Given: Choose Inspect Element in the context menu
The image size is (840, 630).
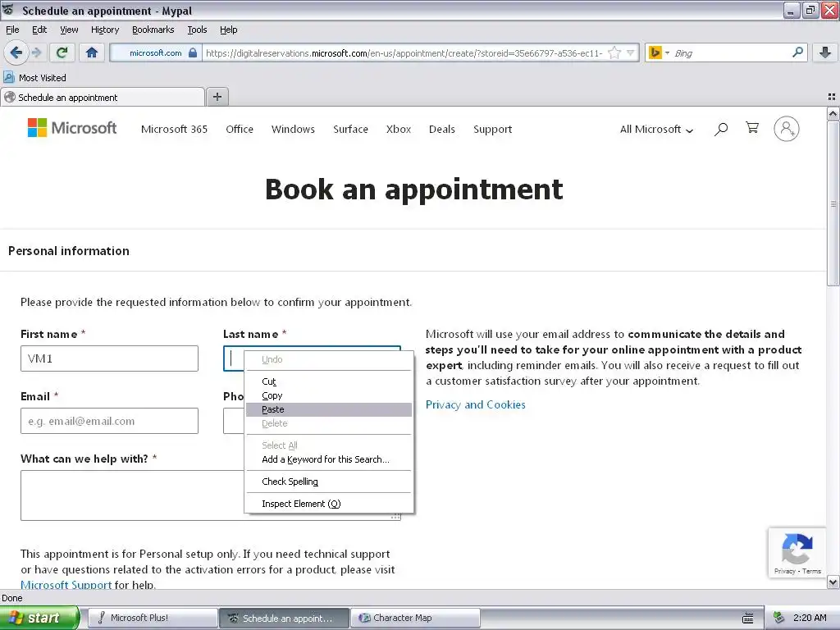Looking at the screenshot, I should 329,504.
